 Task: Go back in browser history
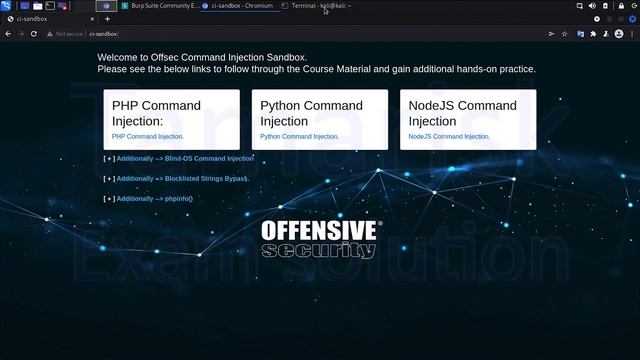[8, 34]
